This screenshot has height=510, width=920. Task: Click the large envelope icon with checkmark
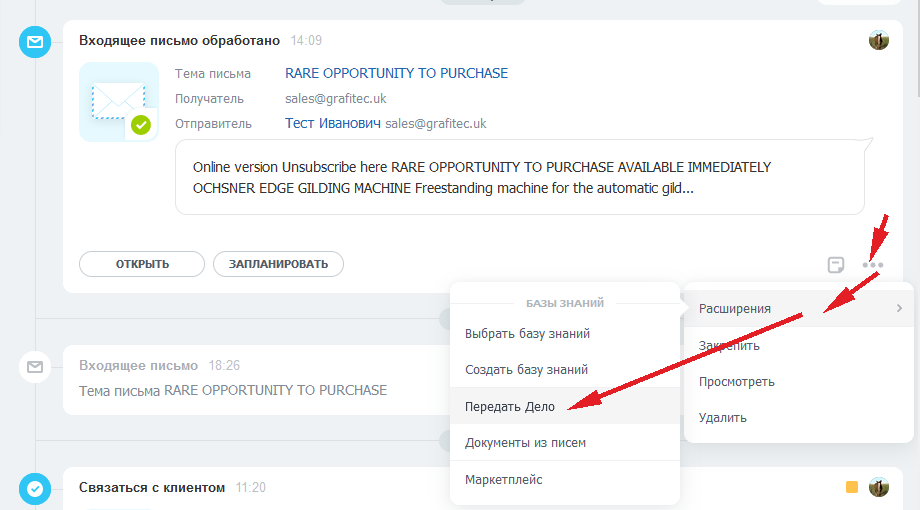119,101
